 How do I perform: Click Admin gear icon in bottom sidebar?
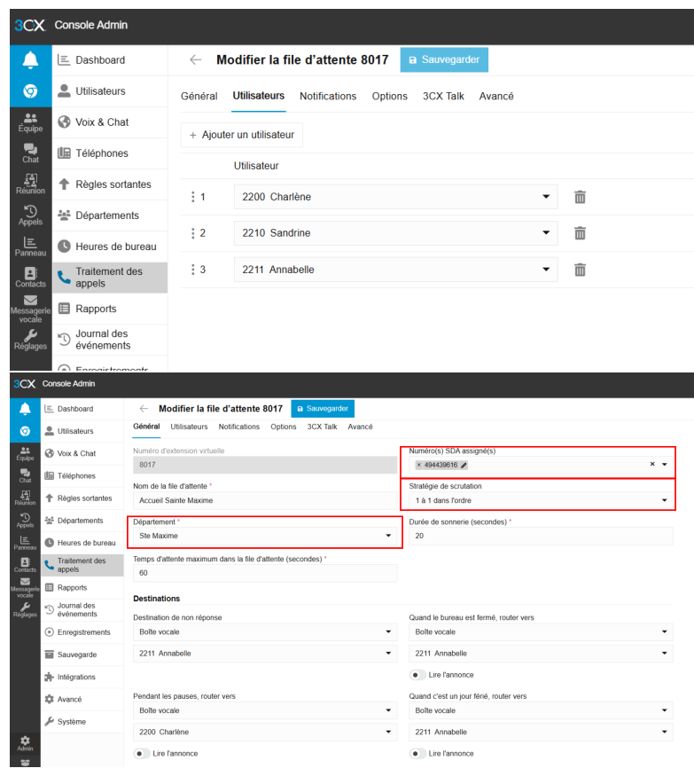click(x=25, y=743)
